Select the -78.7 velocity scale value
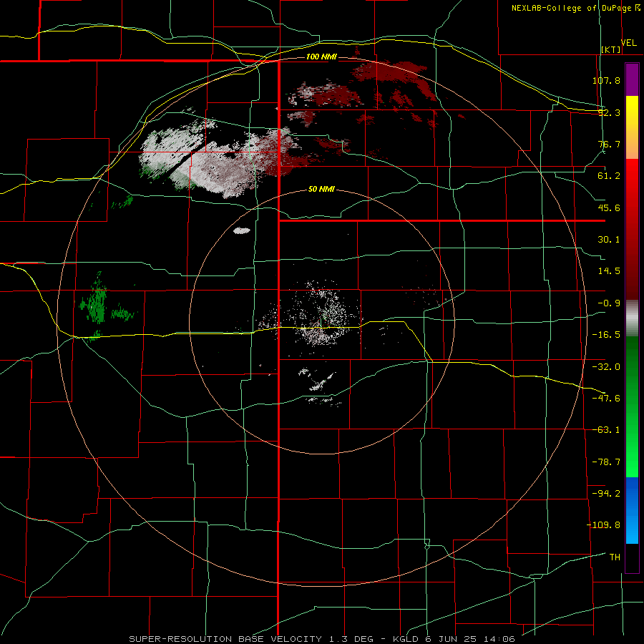Image resolution: width=644 pixels, height=644 pixels. (x=606, y=462)
